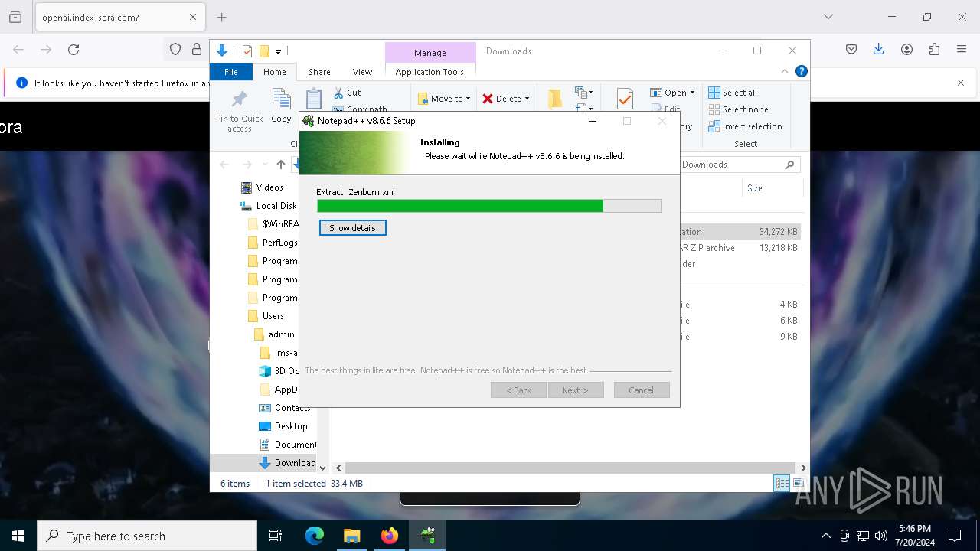Select Downloads in navigation tree

click(287, 463)
